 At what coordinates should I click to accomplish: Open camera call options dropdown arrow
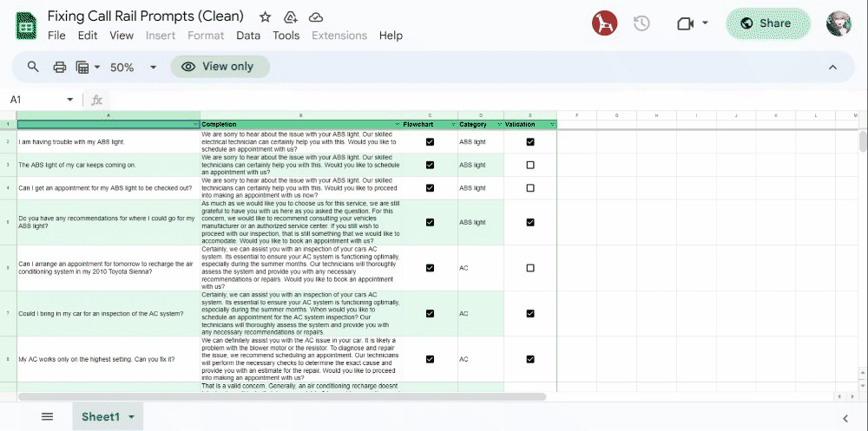pyautogui.click(x=705, y=23)
